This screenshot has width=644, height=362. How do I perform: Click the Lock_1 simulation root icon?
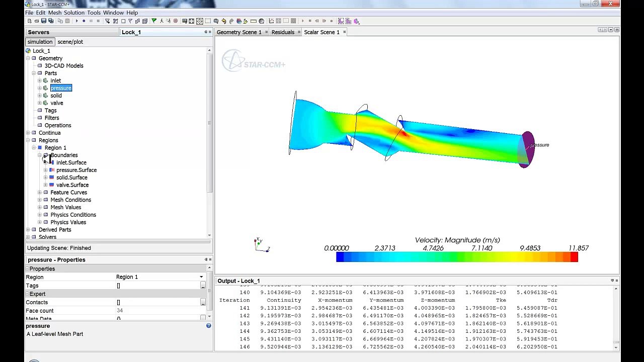(28, 51)
